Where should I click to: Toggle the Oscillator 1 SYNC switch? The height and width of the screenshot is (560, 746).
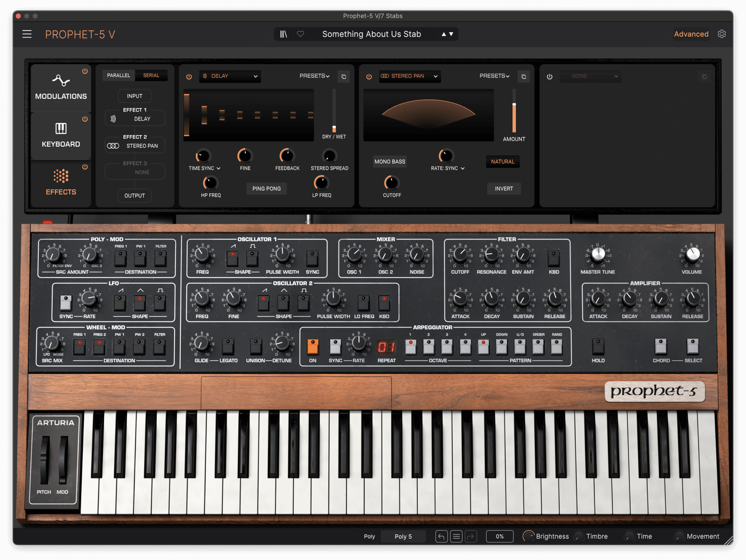pyautogui.click(x=312, y=258)
